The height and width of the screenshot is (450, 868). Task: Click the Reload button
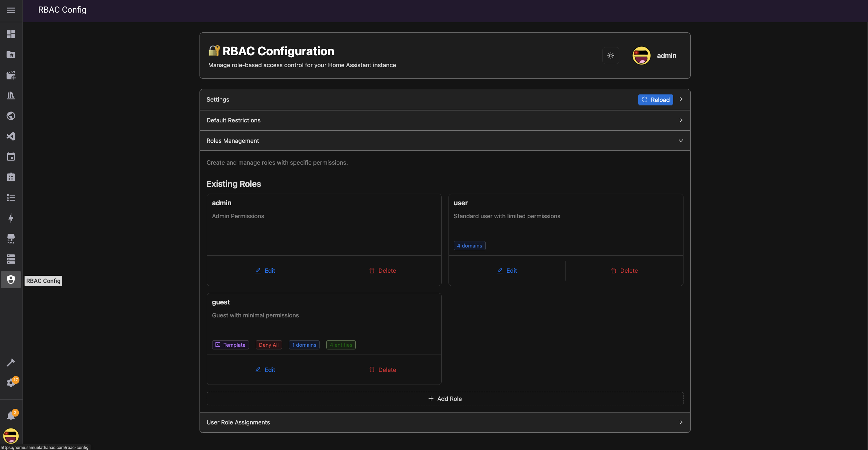(x=655, y=100)
